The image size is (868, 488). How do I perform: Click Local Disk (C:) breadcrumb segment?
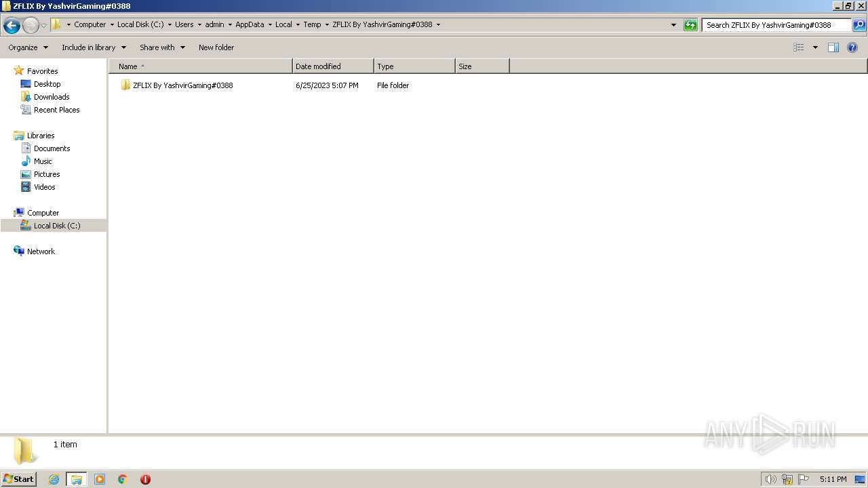(140, 24)
